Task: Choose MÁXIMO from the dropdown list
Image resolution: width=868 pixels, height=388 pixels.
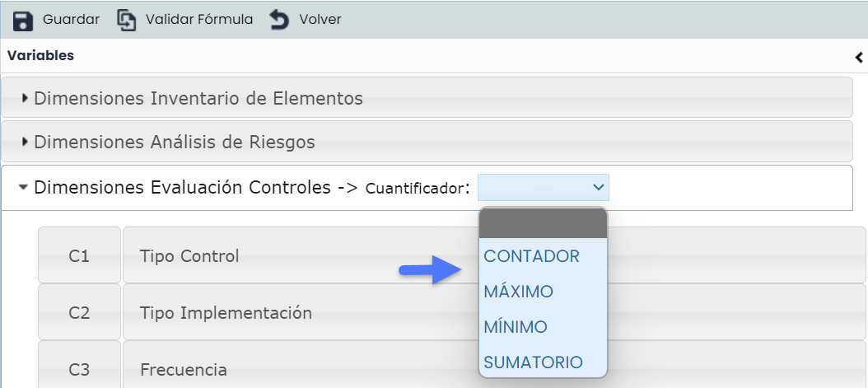Action: [519, 292]
